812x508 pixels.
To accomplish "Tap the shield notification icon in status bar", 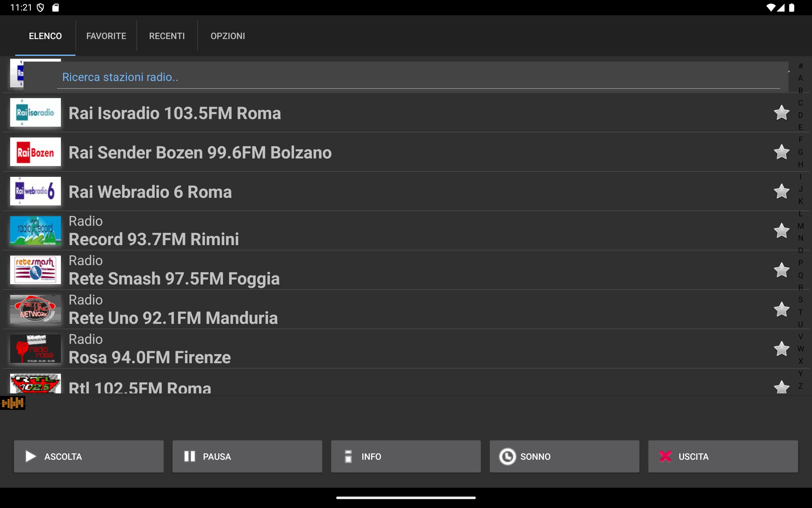I will pos(40,7).
